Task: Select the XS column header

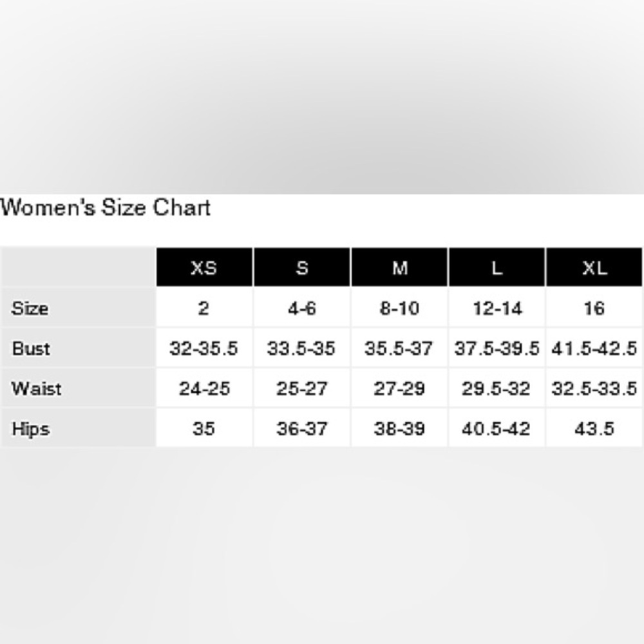Action: click(x=204, y=267)
